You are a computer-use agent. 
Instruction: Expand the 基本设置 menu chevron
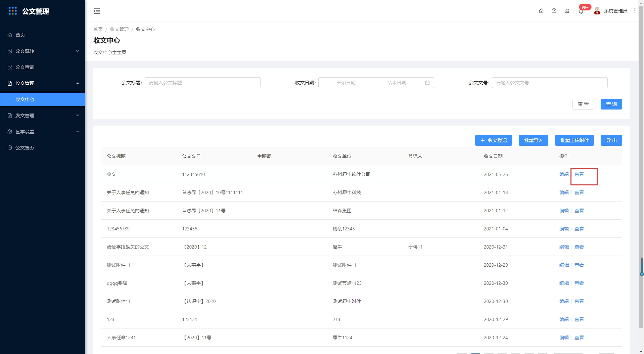pyautogui.click(x=78, y=132)
